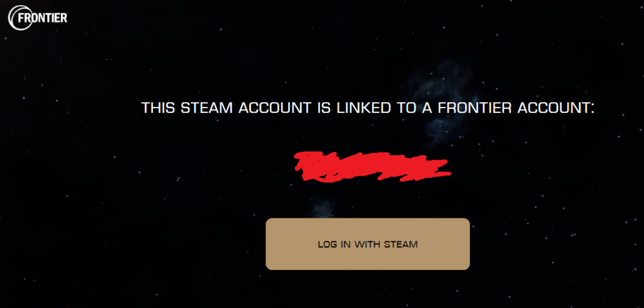This screenshot has width=644, height=308.
Task: Click the word 'THIS' starting the heading
Action: coord(159,108)
